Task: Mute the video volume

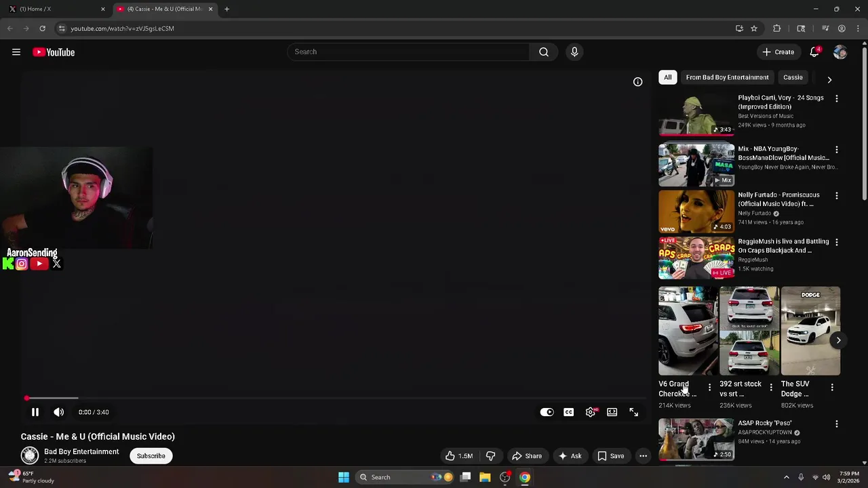Action: click(59, 412)
